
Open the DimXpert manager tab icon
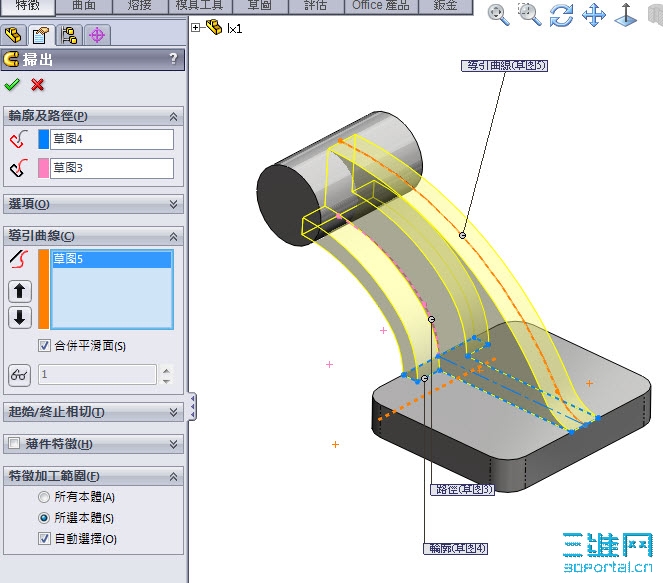(97, 35)
